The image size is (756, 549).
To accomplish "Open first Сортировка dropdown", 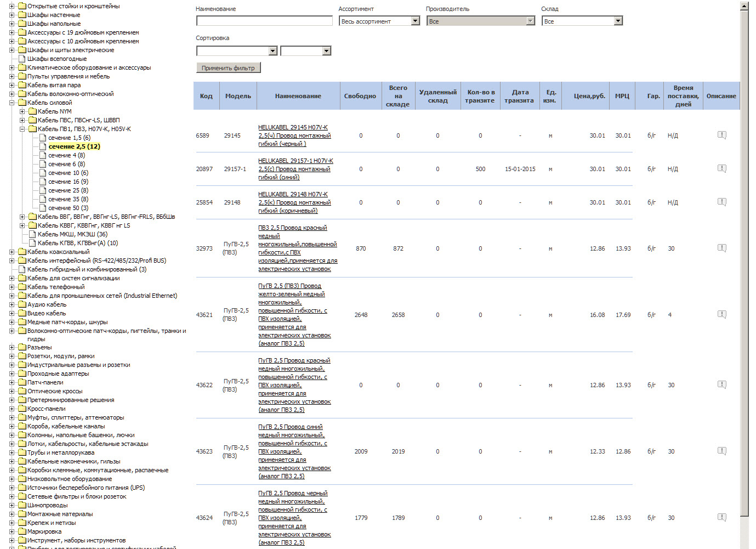I will tap(272, 51).
